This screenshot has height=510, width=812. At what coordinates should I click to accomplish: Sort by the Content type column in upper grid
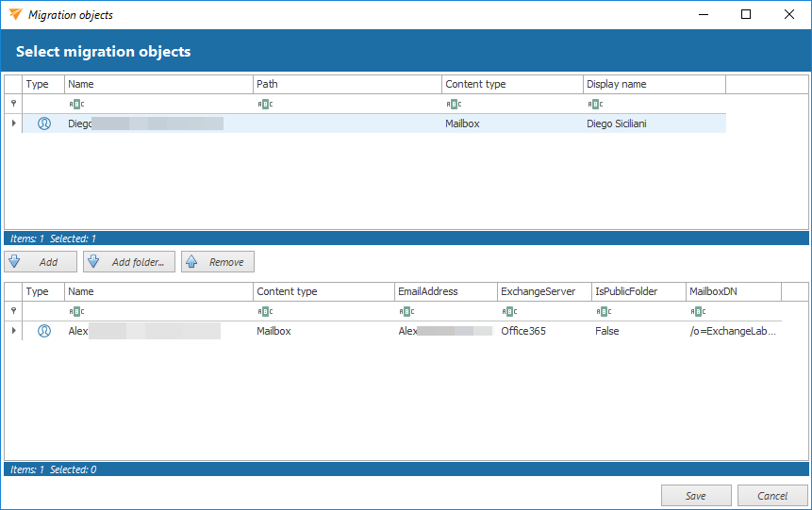coord(511,84)
